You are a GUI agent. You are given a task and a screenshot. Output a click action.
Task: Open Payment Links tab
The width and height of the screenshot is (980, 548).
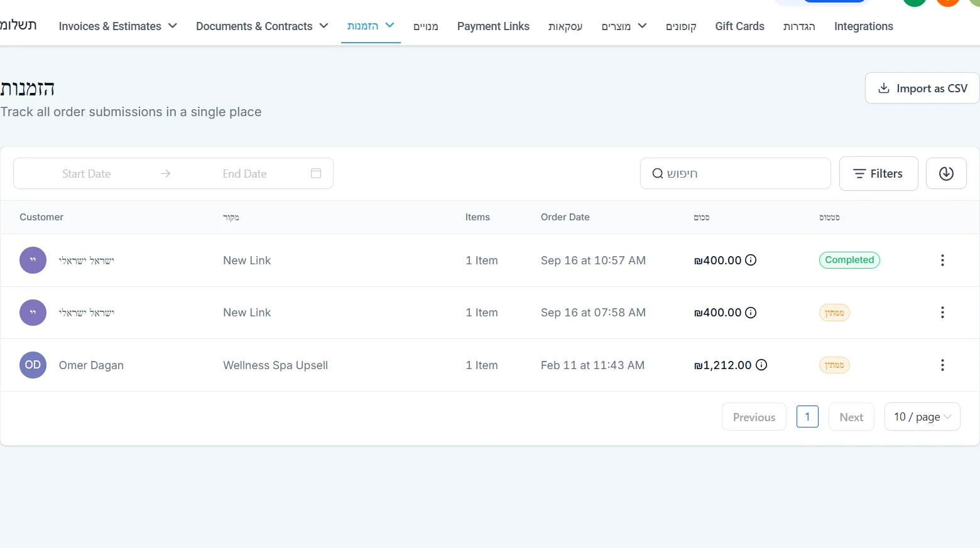click(493, 26)
